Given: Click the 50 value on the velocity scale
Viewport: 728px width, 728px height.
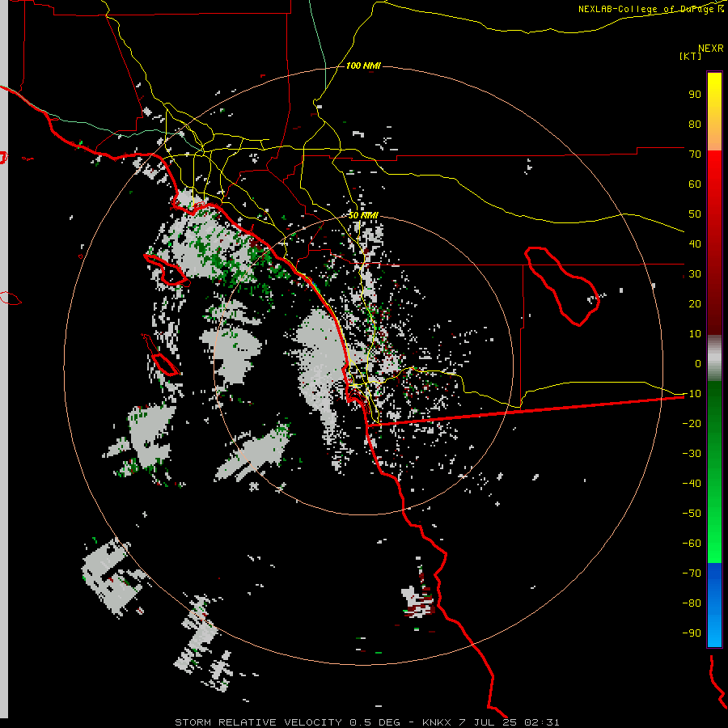Looking at the screenshot, I should [695, 214].
